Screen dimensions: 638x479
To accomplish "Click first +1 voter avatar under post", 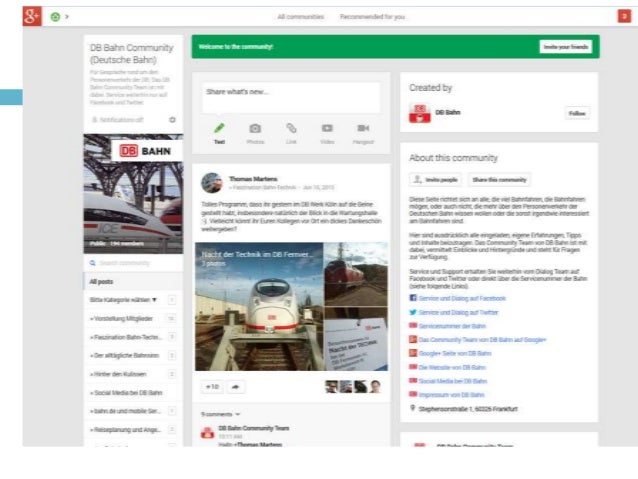I will click(x=331, y=387).
